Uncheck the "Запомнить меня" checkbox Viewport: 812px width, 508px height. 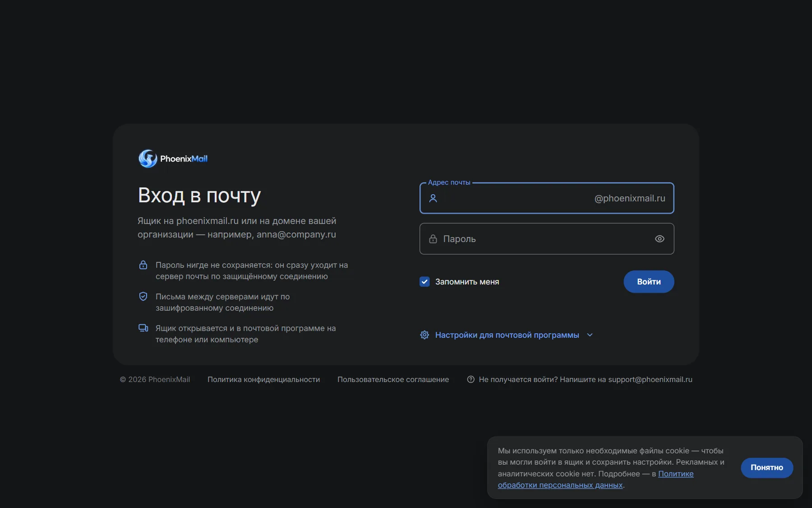pos(424,282)
